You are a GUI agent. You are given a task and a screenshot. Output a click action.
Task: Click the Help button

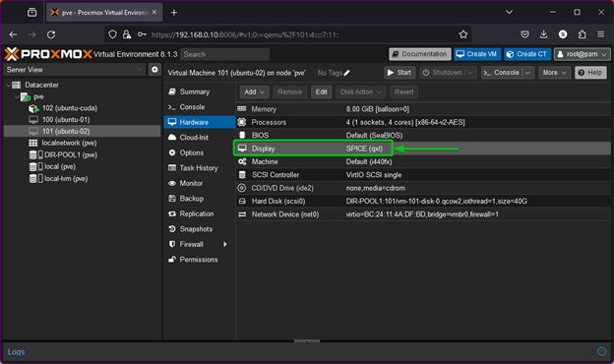[x=590, y=73]
